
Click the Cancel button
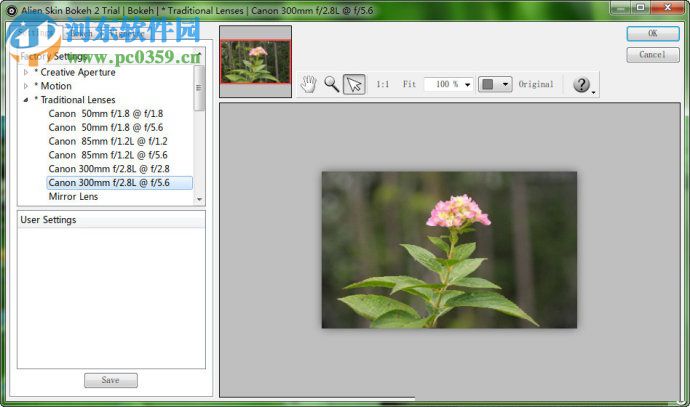pyautogui.click(x=653, y=55)
